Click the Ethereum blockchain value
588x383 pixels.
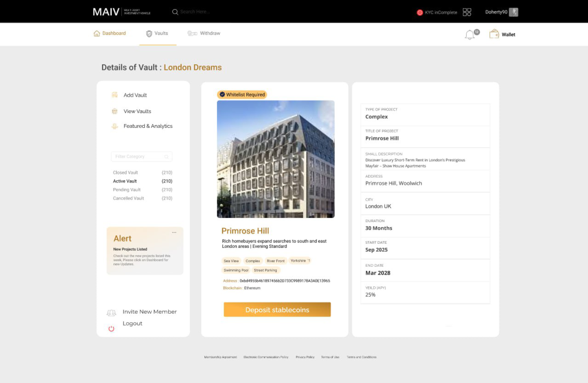[252, 288]
